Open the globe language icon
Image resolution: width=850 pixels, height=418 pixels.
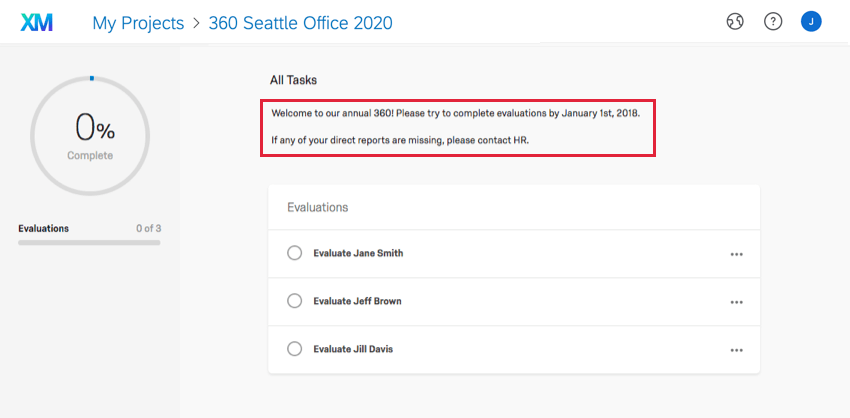tap(735, 22)
